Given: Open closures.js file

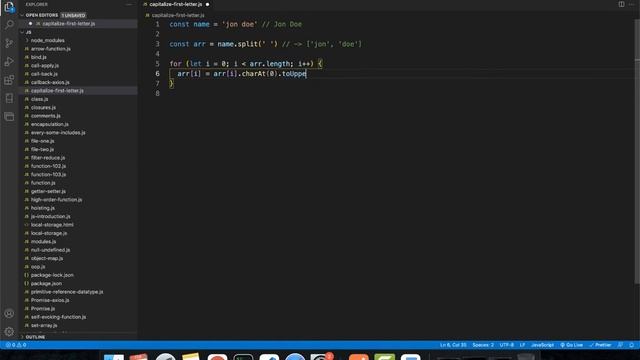Looking at the screenshot, I should (x=43, y=107).
